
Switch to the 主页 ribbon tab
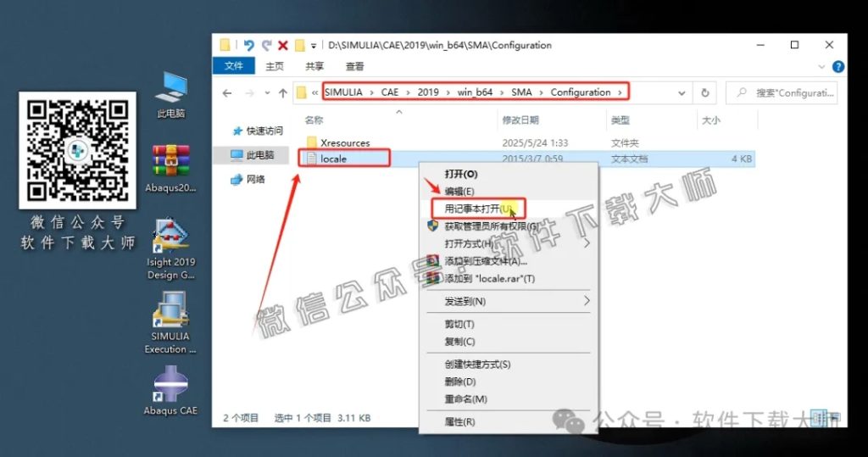(275, 66)
